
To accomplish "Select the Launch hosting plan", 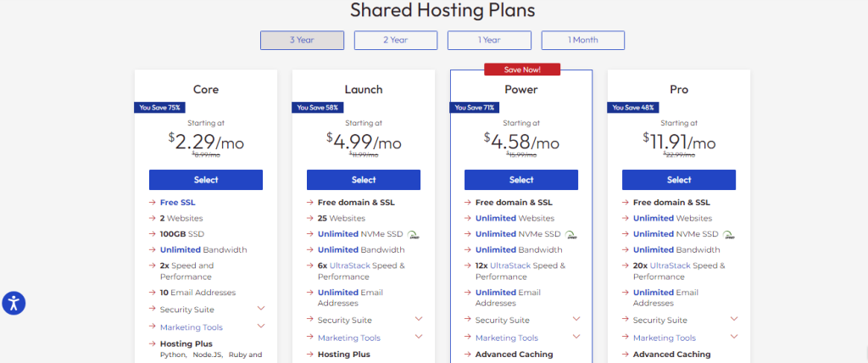I will 364,180.
